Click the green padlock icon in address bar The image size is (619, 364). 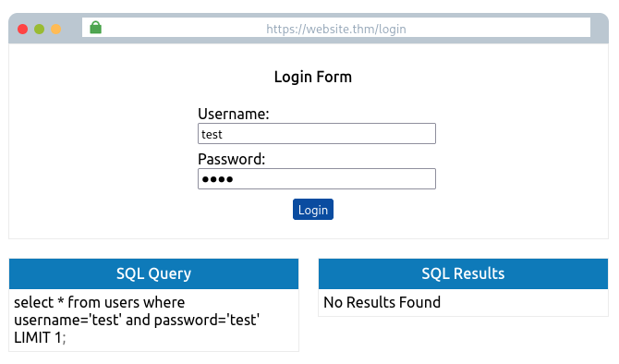pyautogui.click(x=95, y=28)
